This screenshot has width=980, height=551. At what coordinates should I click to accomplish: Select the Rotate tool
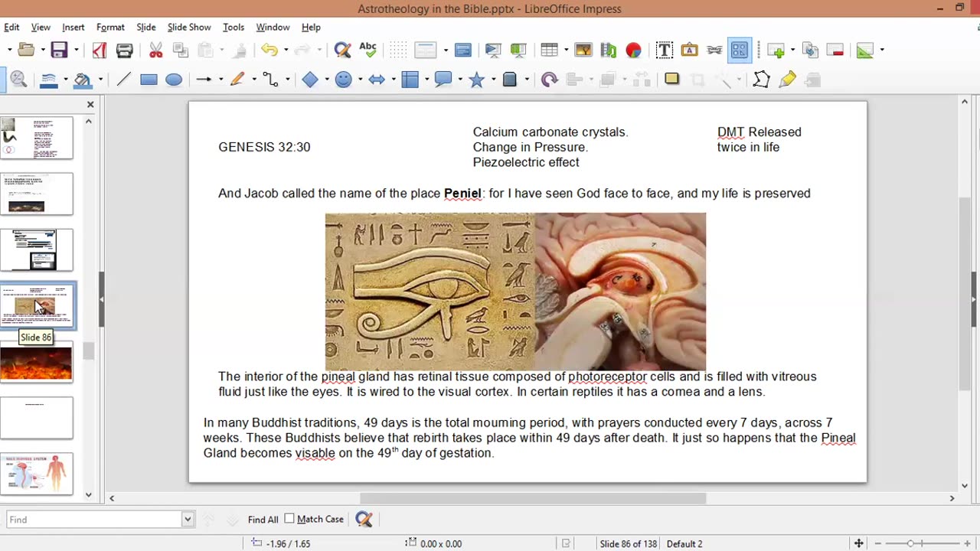(x=549, y=80)
